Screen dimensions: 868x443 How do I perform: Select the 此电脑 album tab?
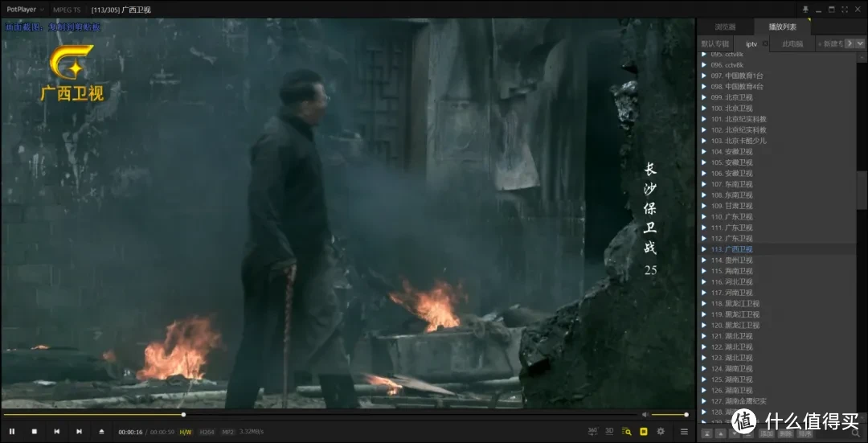792,43
